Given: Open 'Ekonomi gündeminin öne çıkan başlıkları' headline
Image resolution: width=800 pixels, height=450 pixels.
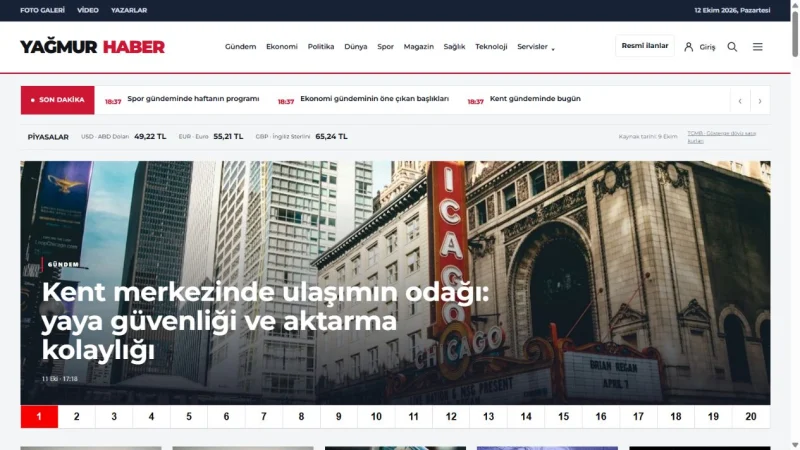Looking at the screenshot, I should (374, 98).
